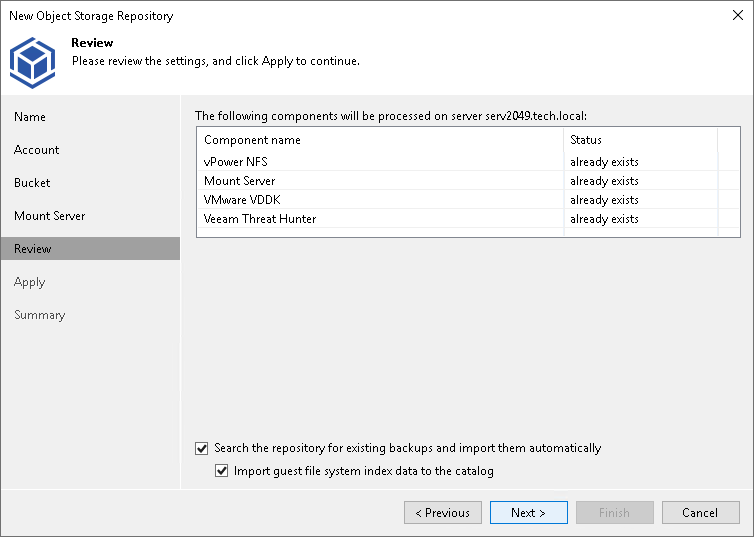Select the Mount Server component row in table

pyautogui.click(x=468, y=181)
